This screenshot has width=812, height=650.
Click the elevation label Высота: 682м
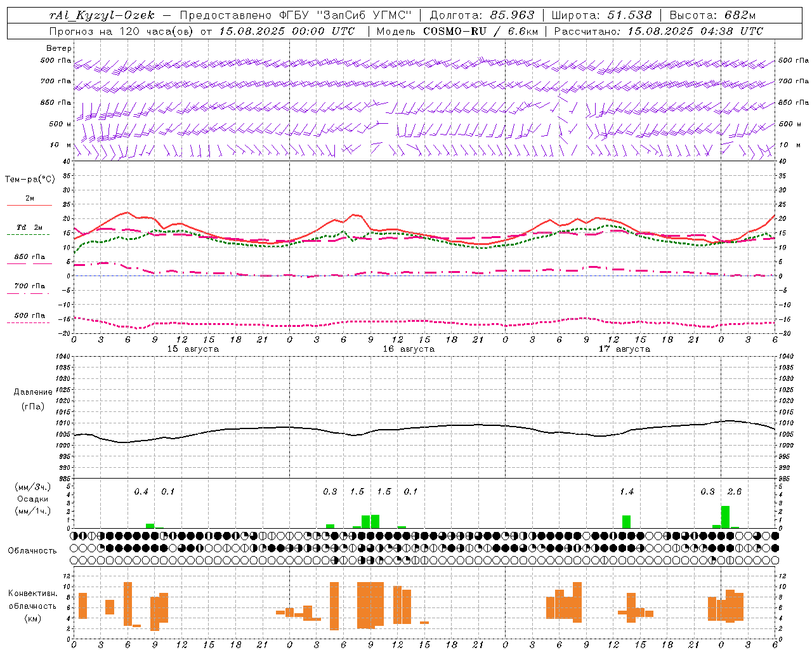[x=712, y=15]
